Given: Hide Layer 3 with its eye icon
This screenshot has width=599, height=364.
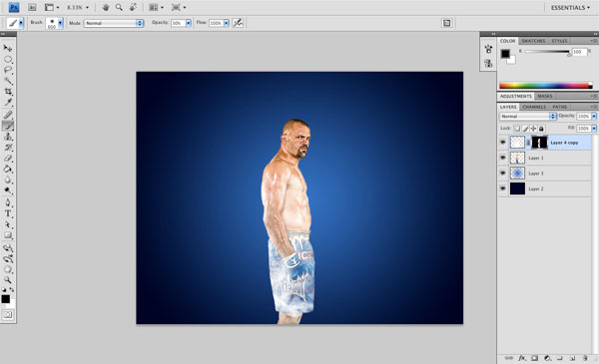Looking at the screenshot, I should coord(503,174).
